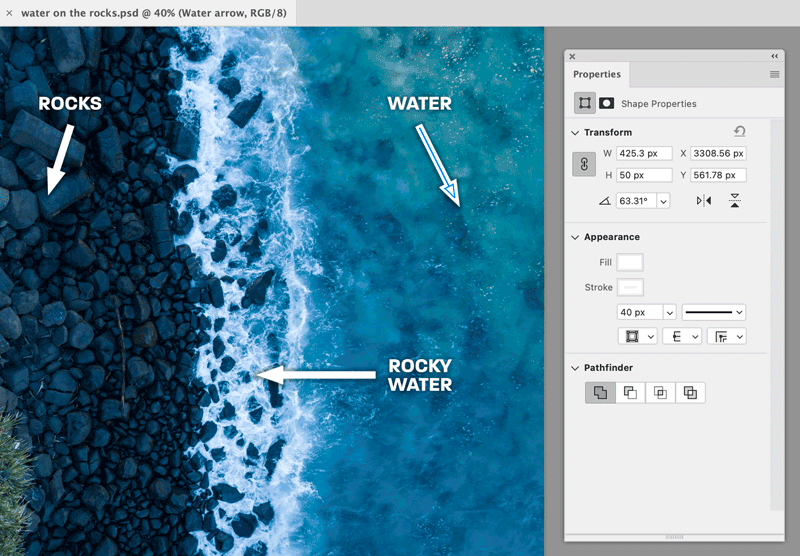Screen dimensions: 800x556
Task: Click the WATER text label on canvas
Action: coord(419,104)
